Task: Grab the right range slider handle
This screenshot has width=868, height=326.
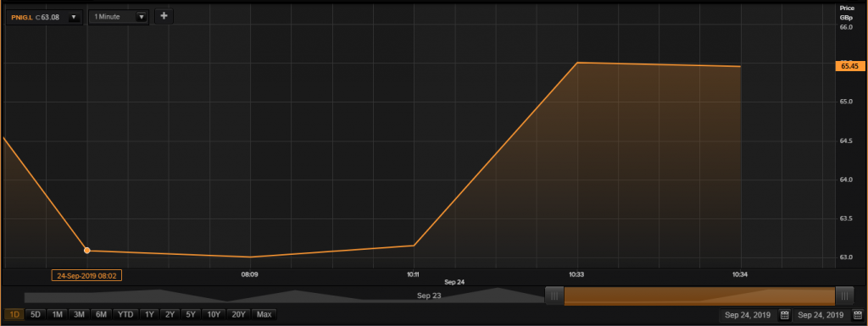Action: (844, 296)
